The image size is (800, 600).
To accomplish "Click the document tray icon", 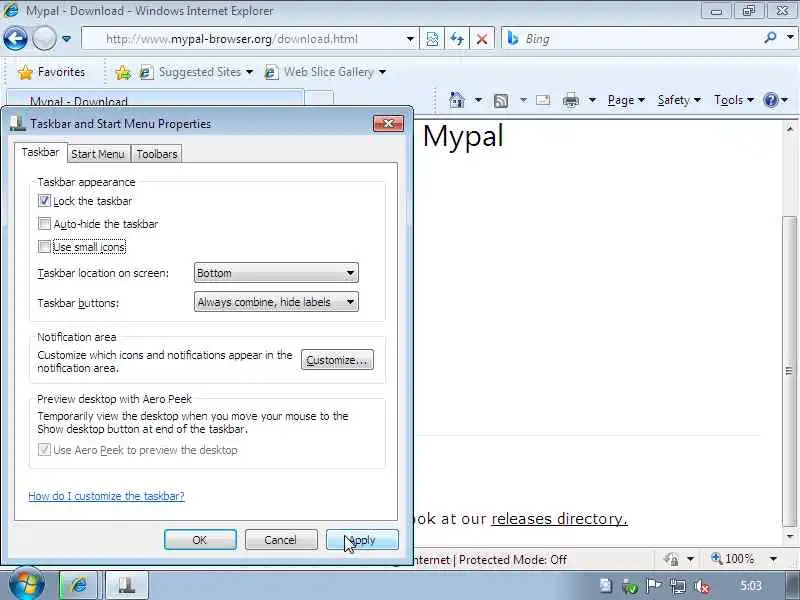I will (606, 585).
